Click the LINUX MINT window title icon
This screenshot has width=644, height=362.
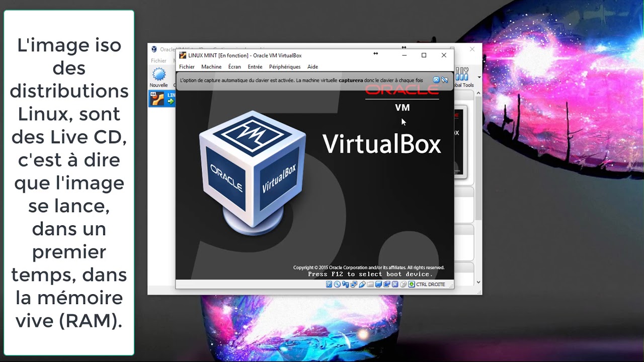(x=183, y=55)
